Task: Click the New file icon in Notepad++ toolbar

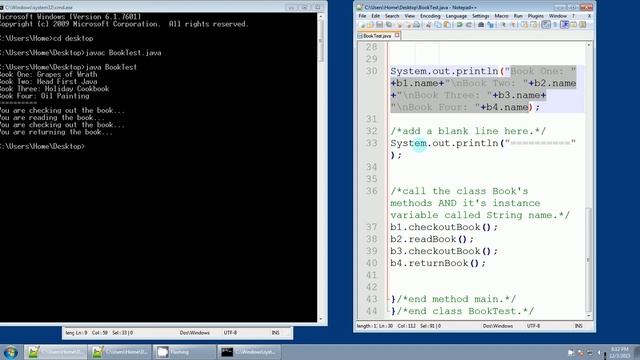Action: (x=363, y=25)
